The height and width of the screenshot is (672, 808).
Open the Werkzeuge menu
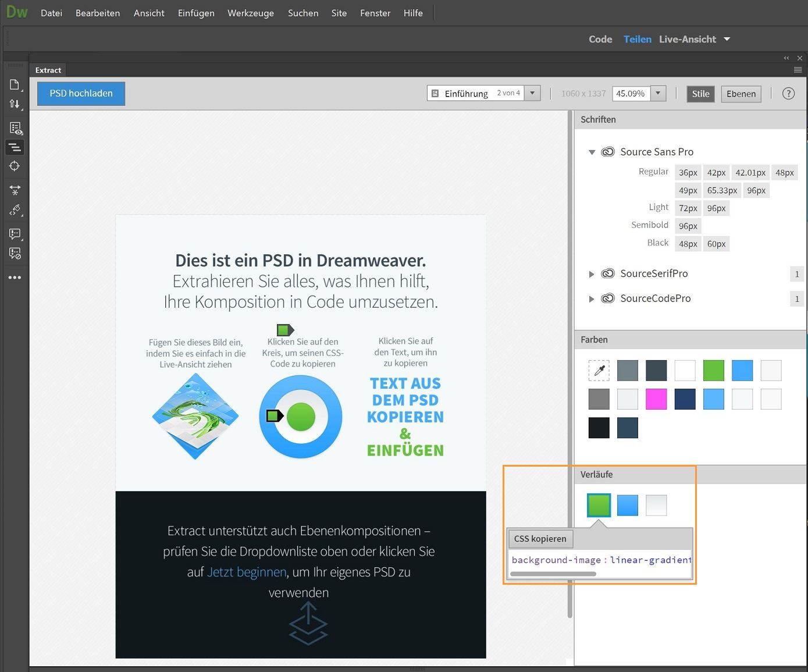pos(251,13)
